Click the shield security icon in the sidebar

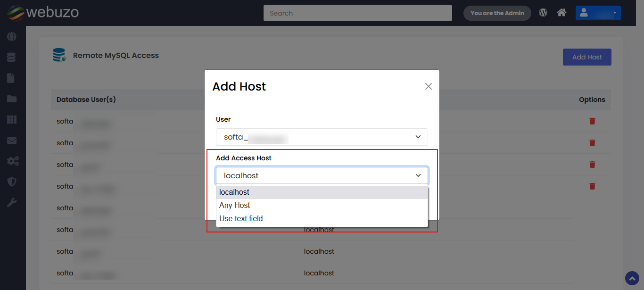11,182
